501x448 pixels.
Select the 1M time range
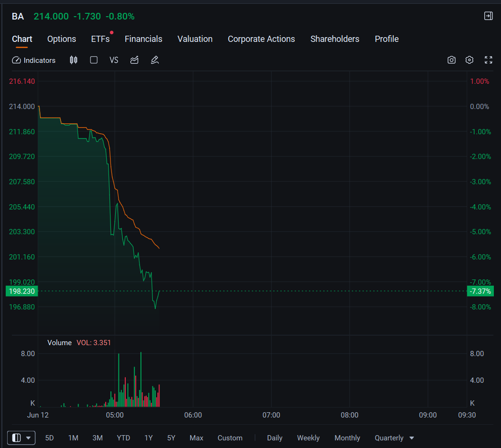73,438
